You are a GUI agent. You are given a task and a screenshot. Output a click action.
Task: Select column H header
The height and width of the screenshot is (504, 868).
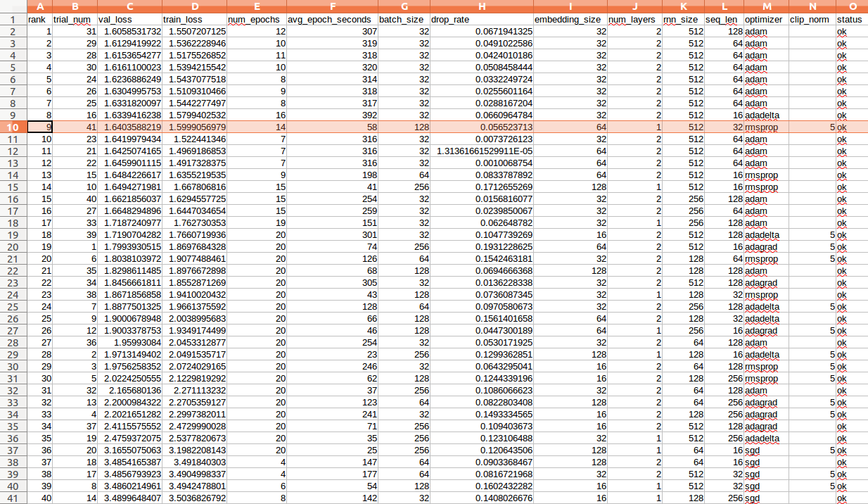pyautogui.click(x=481, y=7)
